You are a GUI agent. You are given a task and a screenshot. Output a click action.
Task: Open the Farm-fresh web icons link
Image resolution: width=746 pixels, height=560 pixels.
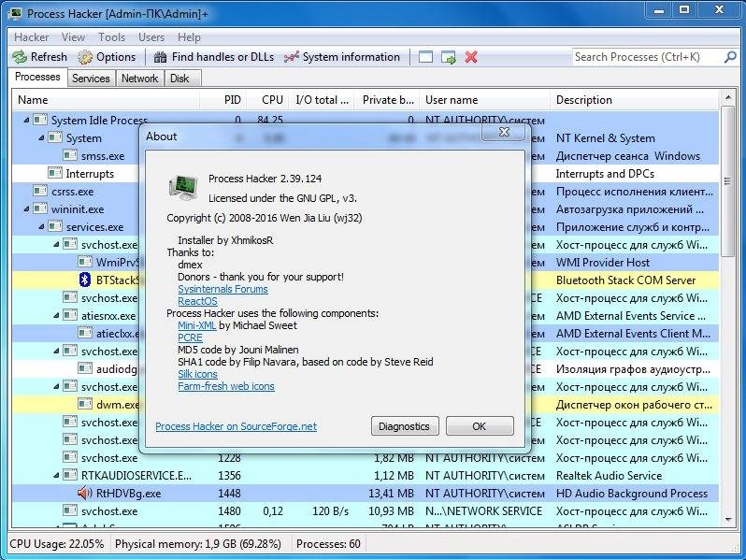pyautogui.click(x=226, y=386)
